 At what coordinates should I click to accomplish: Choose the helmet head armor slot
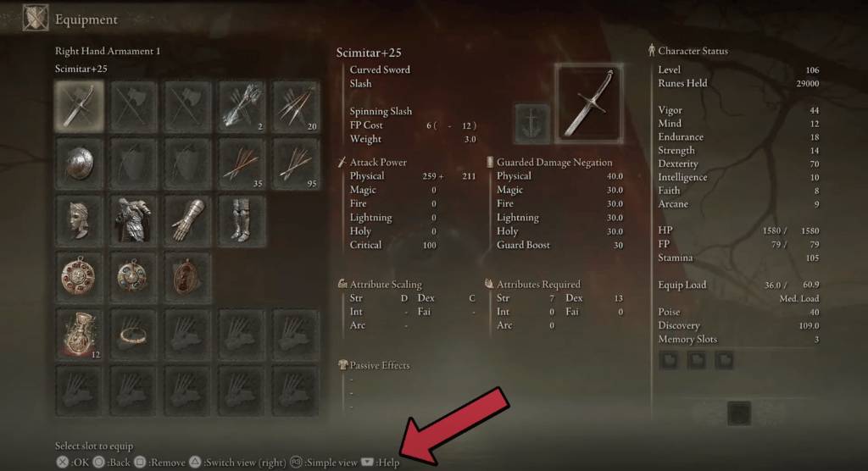pos(79,220)
